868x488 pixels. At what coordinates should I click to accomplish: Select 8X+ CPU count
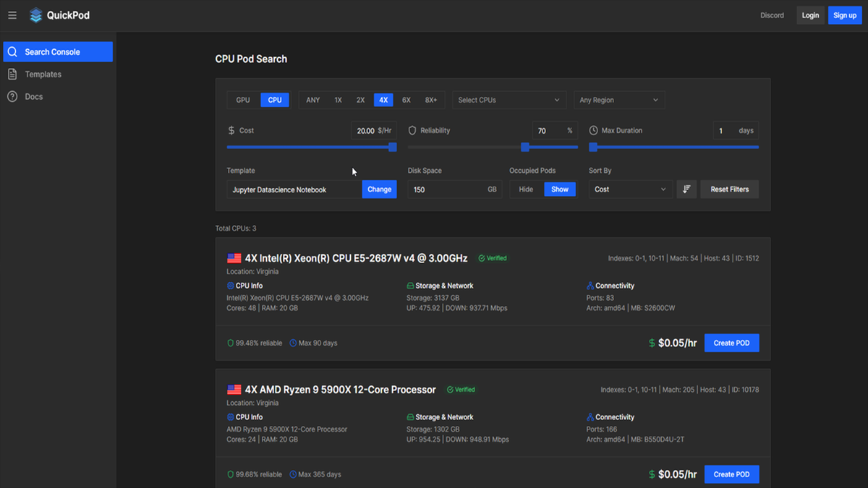point(431,100)
